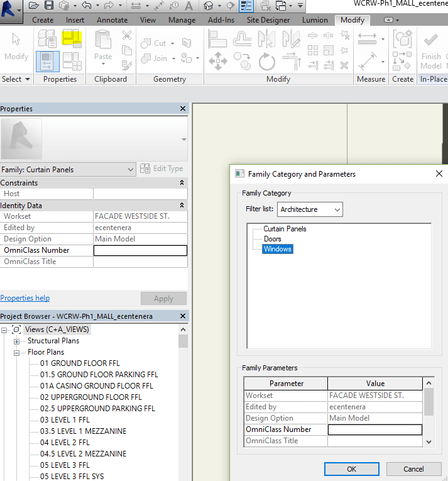The width and height of the screenshot is (448, 481).
Task: Expand the Structural Plans tree node
Action: 16,341
